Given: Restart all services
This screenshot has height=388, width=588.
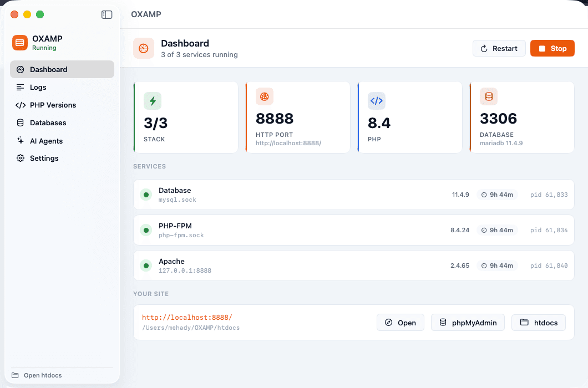Looking at the screenshot, I should coord(499,48).
